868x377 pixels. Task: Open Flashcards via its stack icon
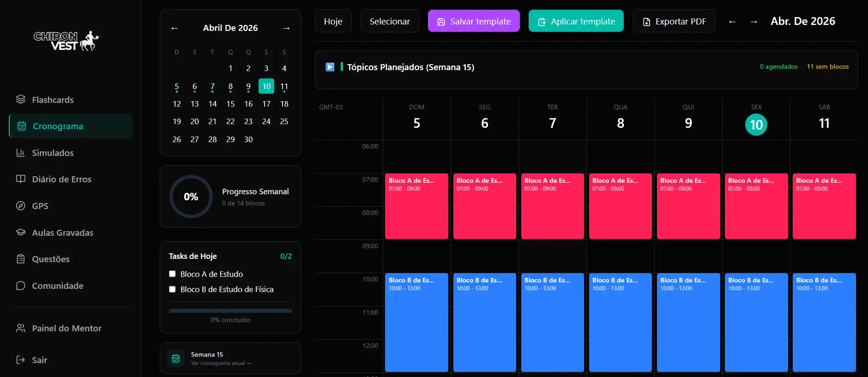coord(21,99)
